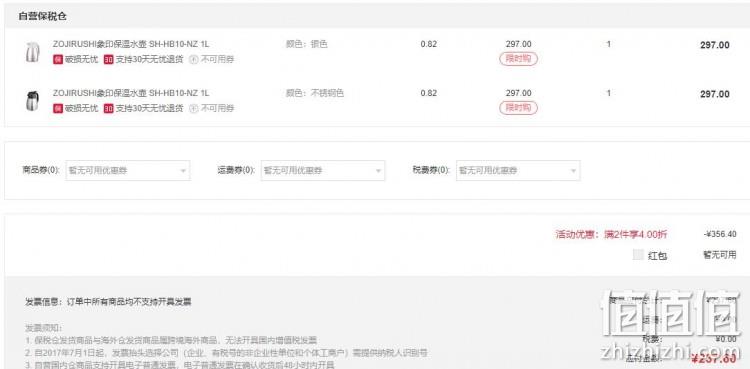Viewport: 750px width, 369px height.
Task: Click the 破损无忧 badge icon on stainless item
Action: 58,109
